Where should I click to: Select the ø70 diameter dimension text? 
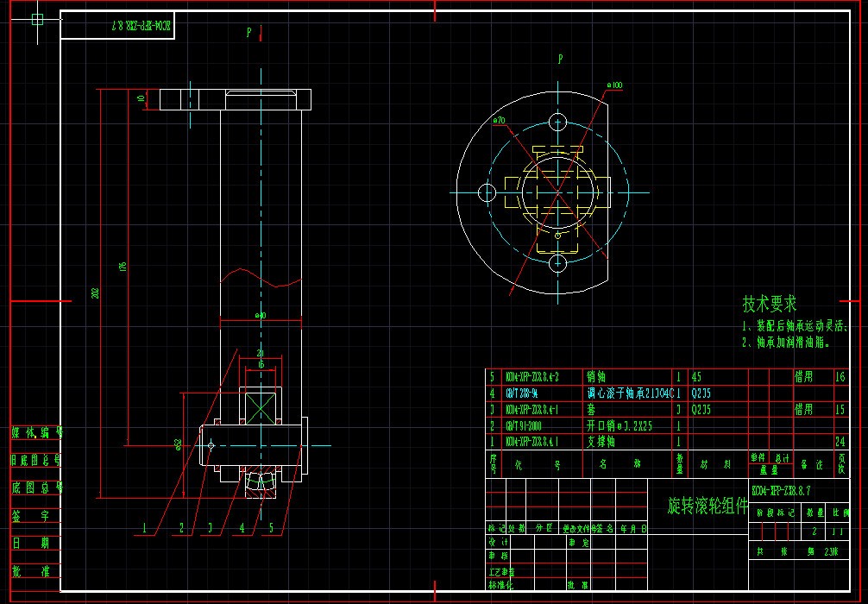tap(499, 121)
